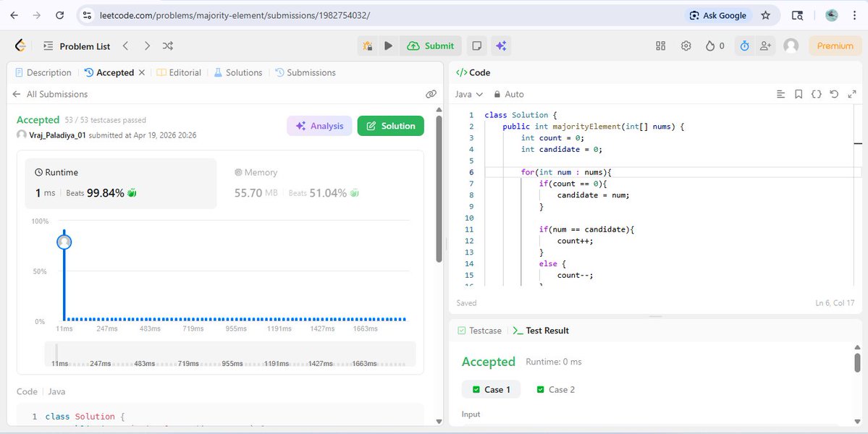This screenshot has width=868, height=434.
Task: Select the Accepted tab
Action: click(x=109, y=72)
